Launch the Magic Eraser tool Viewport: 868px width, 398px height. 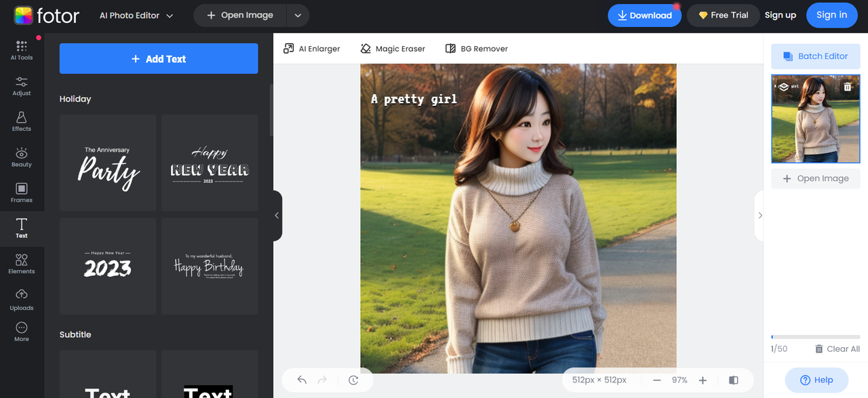click(x=393, y=49)
